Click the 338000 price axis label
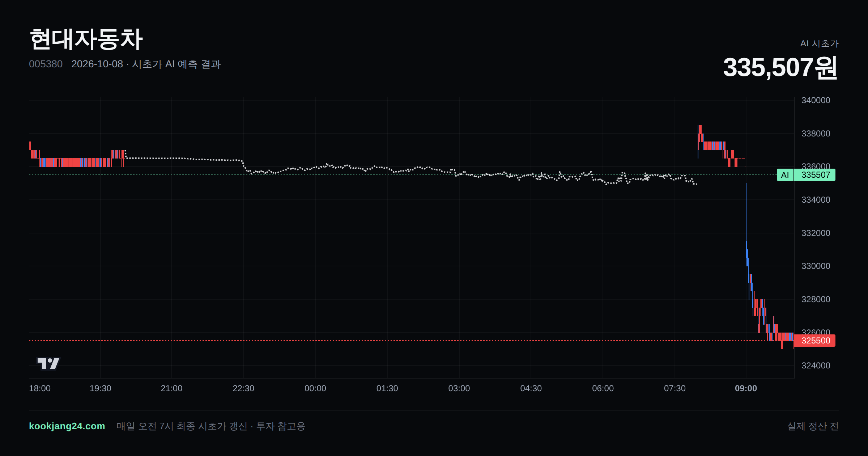The height and width of the screenshot is (456, 868). pos(816,134)
